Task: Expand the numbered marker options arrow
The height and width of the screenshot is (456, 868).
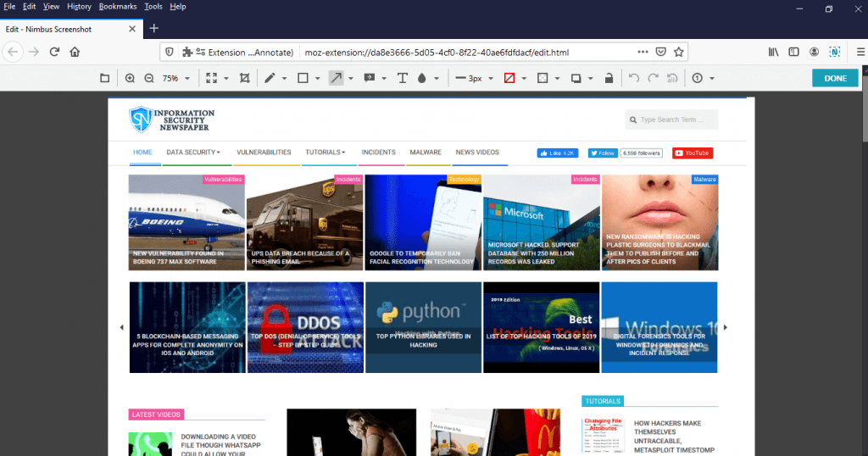Action: click(x=712, y=79)
